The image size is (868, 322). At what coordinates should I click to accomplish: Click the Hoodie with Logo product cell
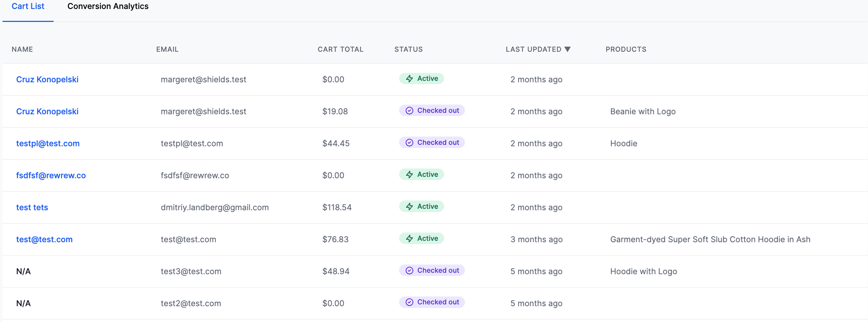pyautogui.click(x=643, y=271)
